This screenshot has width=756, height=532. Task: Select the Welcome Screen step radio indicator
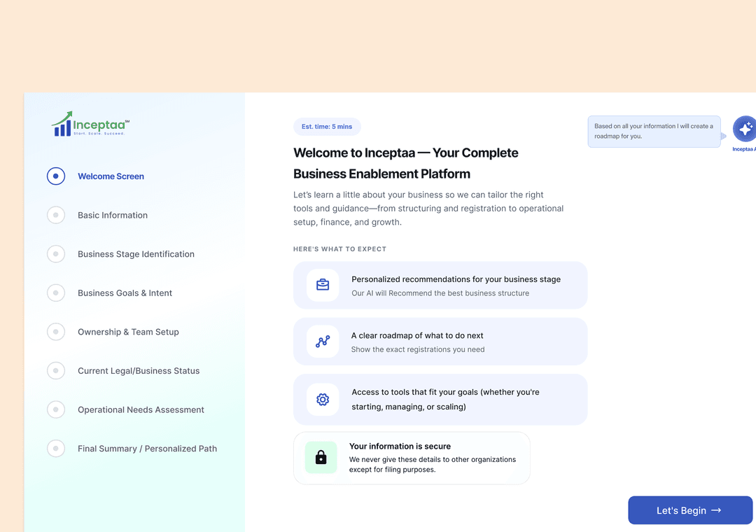click(56, 176)
